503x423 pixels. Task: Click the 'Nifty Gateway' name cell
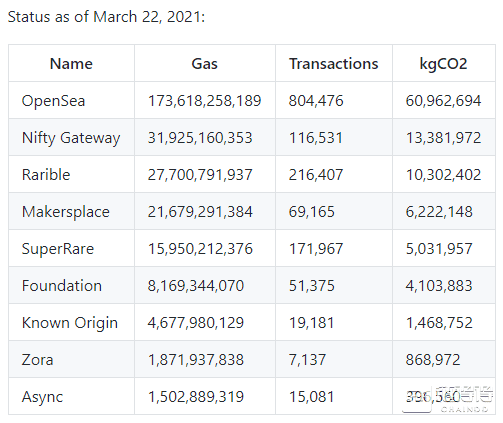click(x=71, y=138)
